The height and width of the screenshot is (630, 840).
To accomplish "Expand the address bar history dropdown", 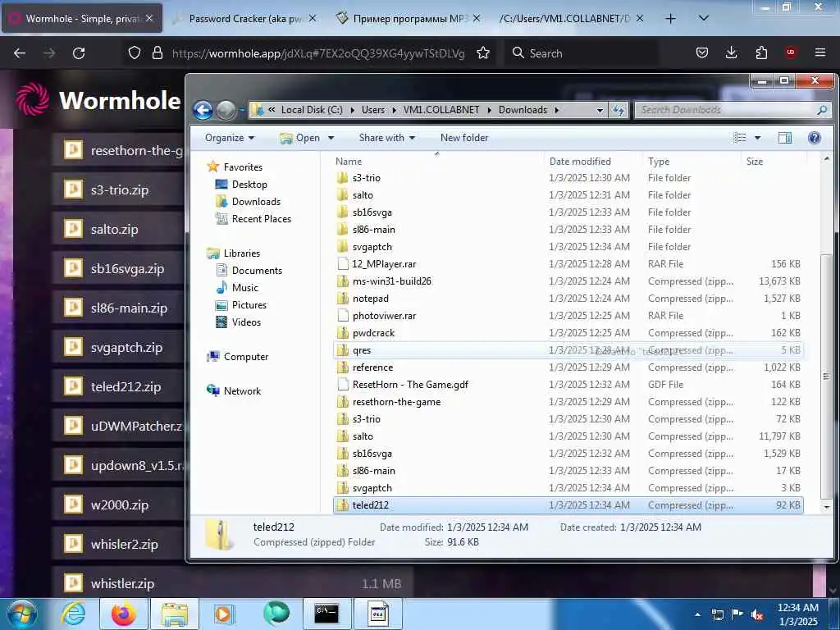I will click(600, 110).
